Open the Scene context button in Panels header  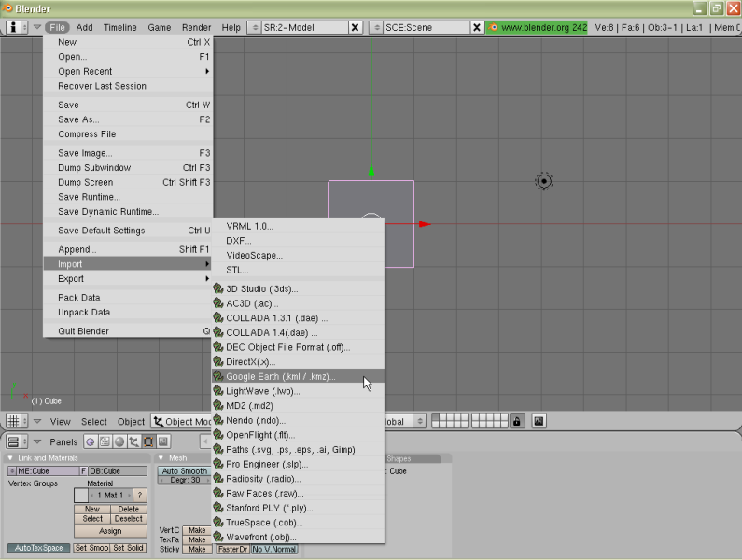162,441
